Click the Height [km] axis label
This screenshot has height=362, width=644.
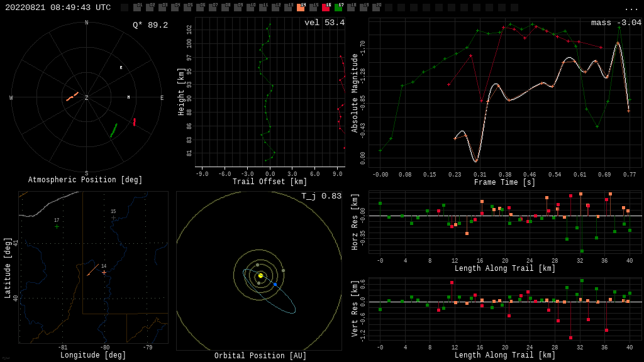180,92
